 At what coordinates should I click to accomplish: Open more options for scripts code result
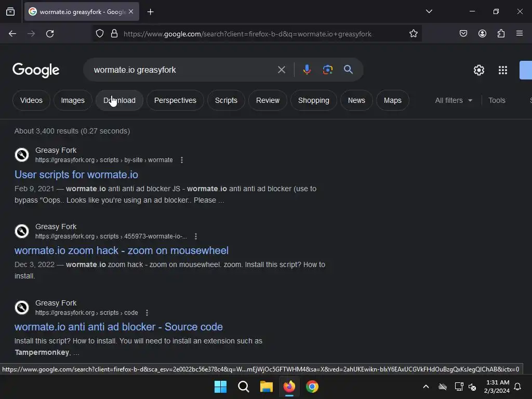pyautogui.click(x=147, y=312)
